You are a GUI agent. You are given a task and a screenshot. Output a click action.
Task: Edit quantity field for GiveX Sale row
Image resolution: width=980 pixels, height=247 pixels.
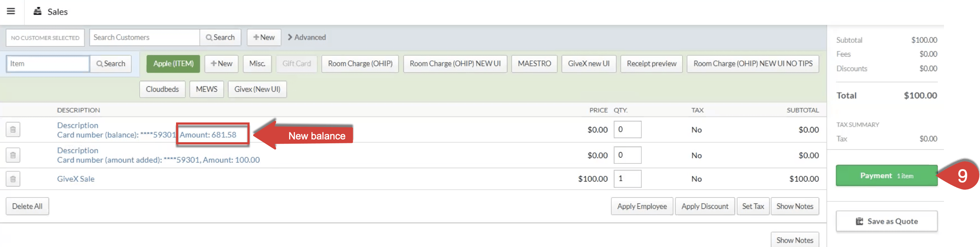click(x=627, y=178)
